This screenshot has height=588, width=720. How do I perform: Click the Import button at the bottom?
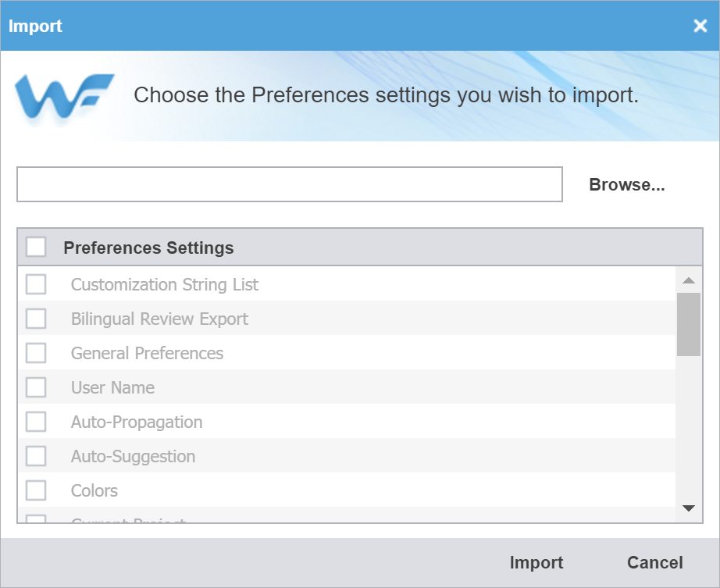click(536, 563)
